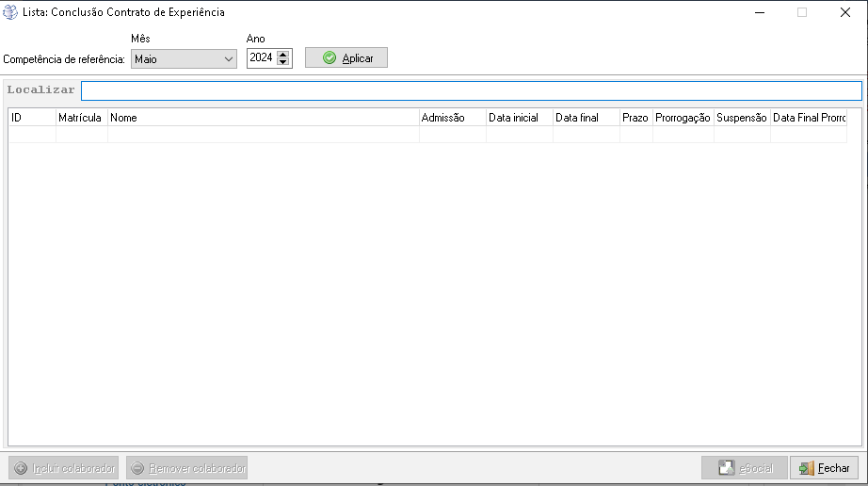Sort the list by Admissão column
Screen dimensions: 868x486
coord(452,118)
